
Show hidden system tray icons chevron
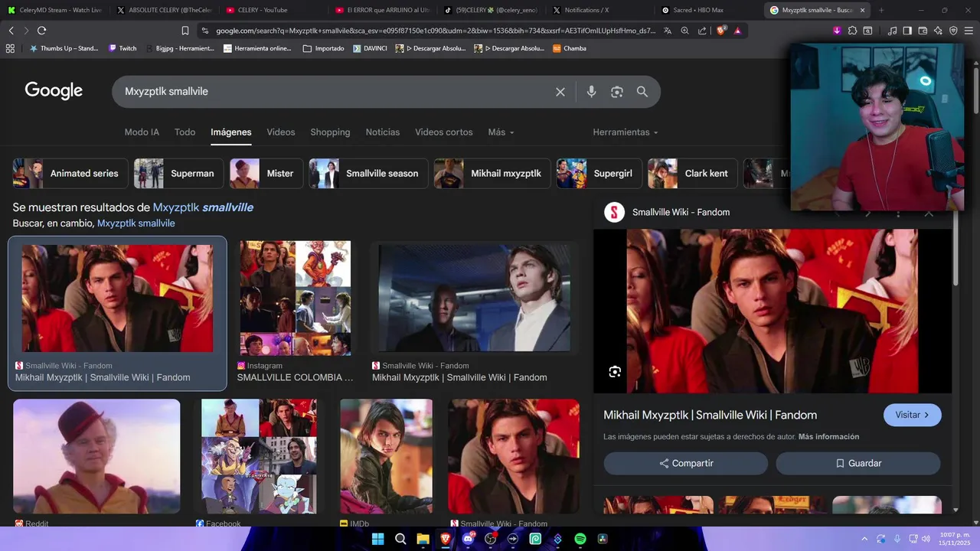coord(864,539)
